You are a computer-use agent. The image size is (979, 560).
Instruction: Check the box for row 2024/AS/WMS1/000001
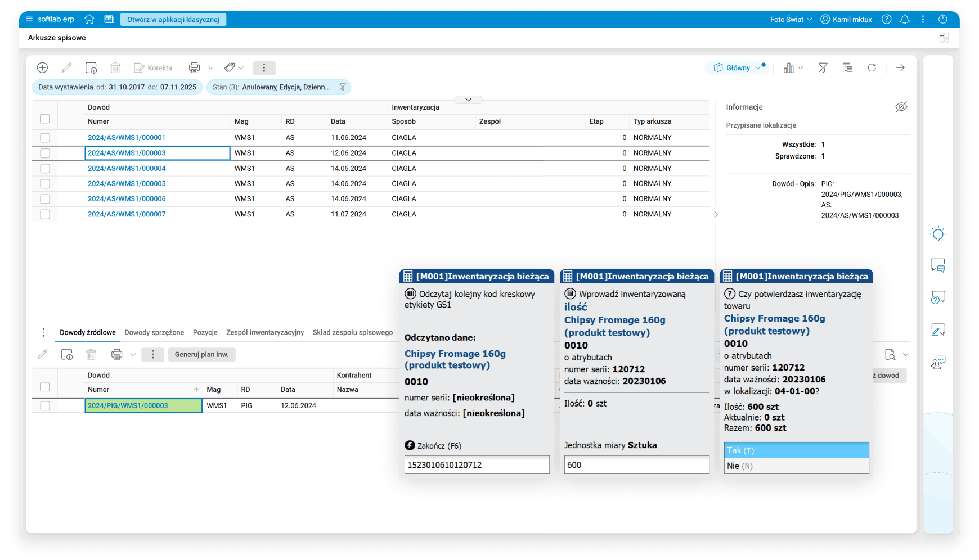tap(45, 138)
